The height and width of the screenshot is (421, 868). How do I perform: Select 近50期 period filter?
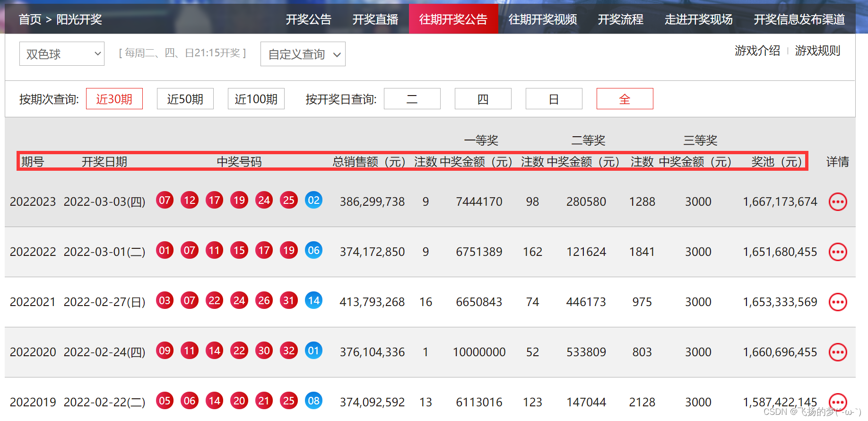click(x=185, y=99)
